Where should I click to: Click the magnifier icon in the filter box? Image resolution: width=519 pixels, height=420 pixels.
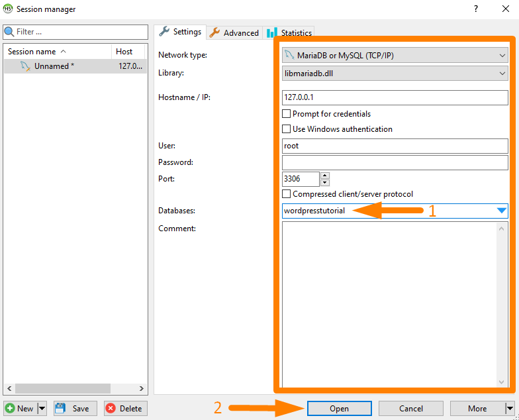click(x=9, y=32)
